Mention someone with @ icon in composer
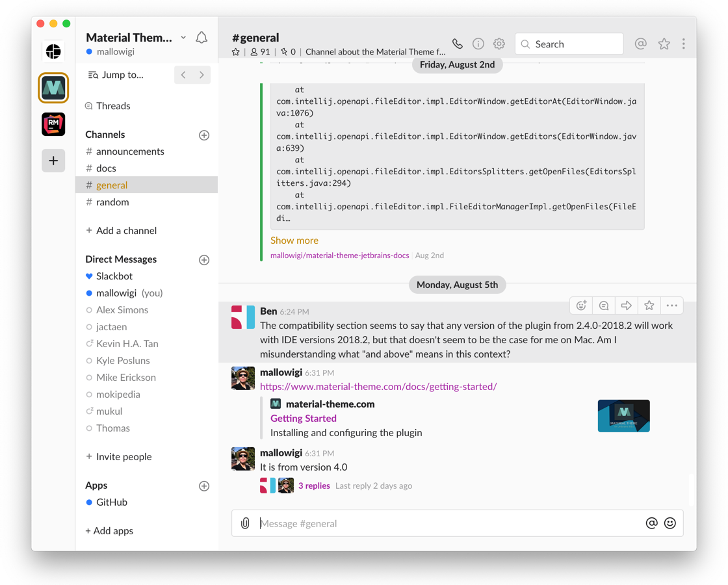This screenshot has height=585, width=728. tap(652, 523)
